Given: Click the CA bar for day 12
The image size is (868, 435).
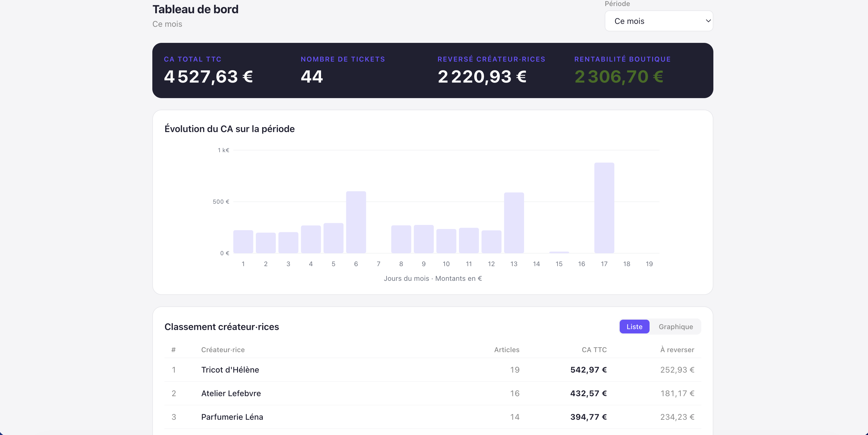Looking at the screenshot, I should click(x=491, y=241).
